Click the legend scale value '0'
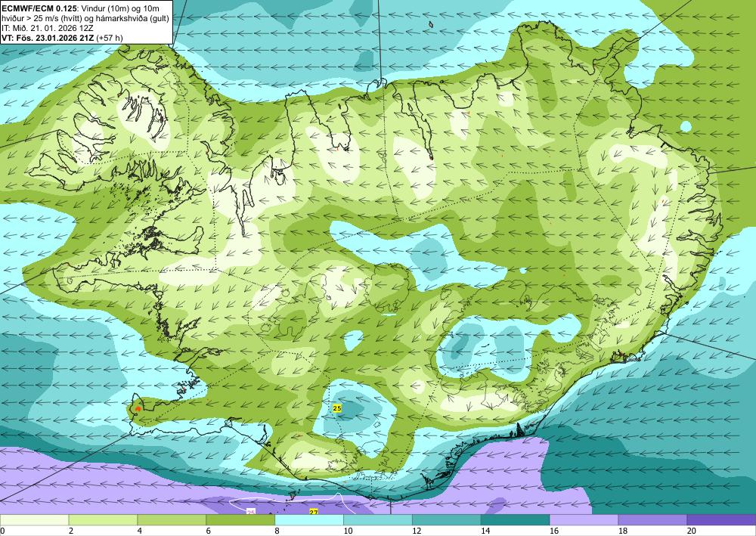The width and height of the screenshot is (756, 536). point(2,531)
